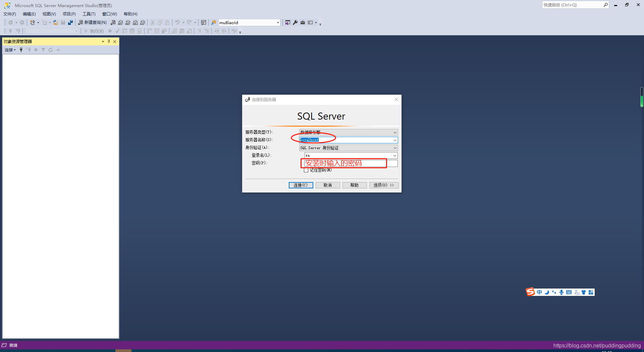Viewport: 644px width, 352px height.
Task: Open the New Project dropdown arrow
Action: [x=38, y=23]
